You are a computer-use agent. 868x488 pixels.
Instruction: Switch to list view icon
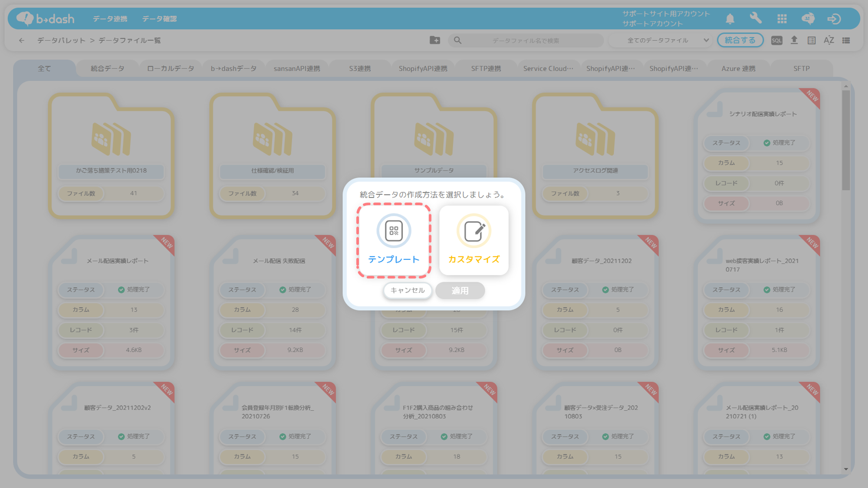coord(846,40)
